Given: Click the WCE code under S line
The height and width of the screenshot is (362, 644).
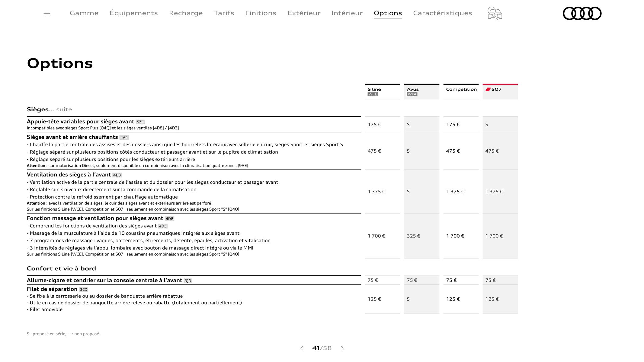Looking at the screenshot, I should pyautogui.click(x=373, y=94).
